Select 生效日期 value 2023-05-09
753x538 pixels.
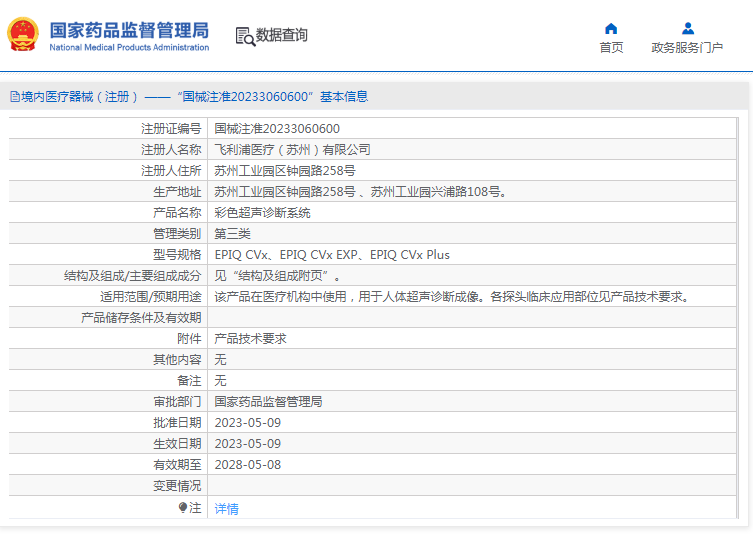point(248,444)
